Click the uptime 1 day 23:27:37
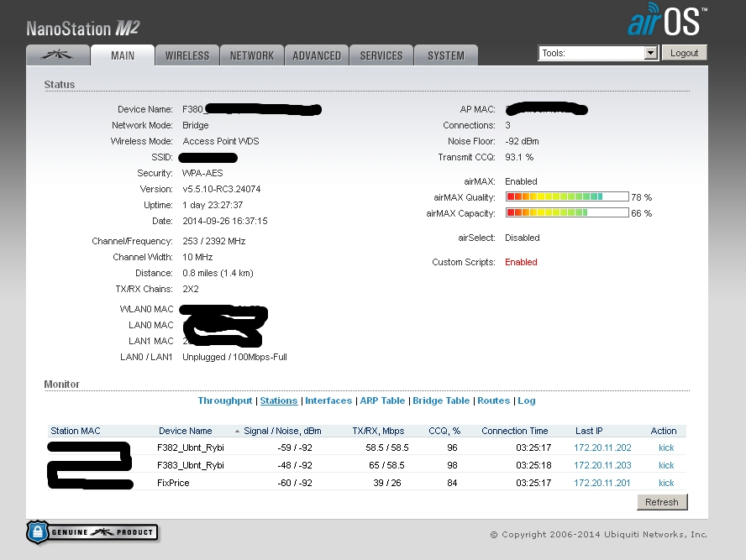Screen dimensions: 746x560 (x=213, y=205)
